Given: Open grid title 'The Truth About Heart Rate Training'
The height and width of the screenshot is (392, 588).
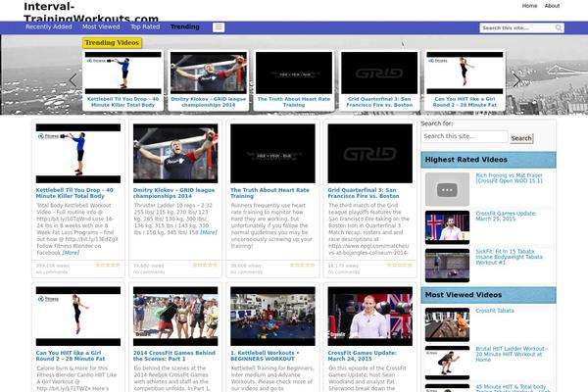Looking at the screenshot, I should click(x=270, y=193).
